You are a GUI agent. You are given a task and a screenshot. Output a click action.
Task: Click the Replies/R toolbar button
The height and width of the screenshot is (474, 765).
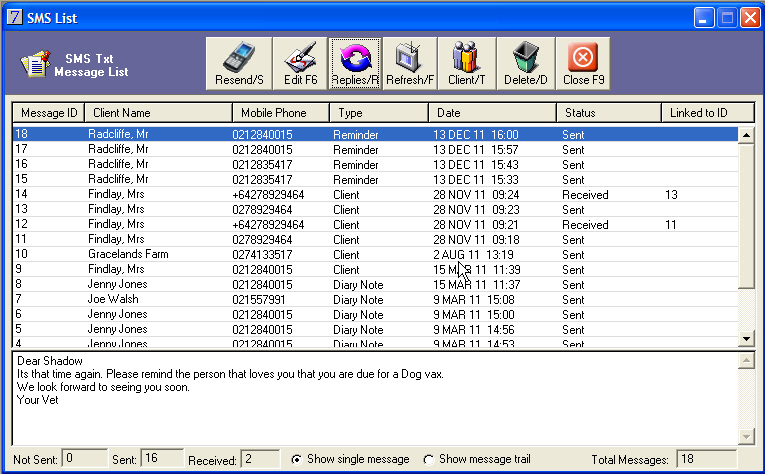[x=355, y=63]
